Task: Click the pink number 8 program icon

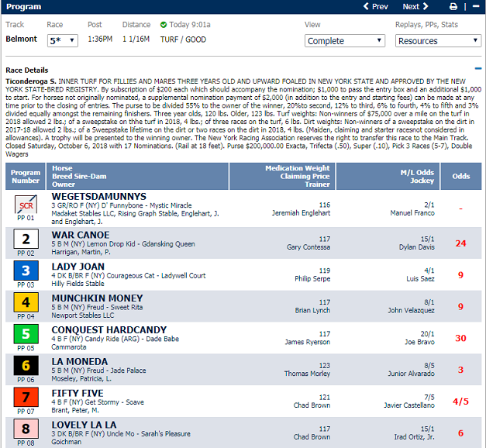Action: click(26, 429)
